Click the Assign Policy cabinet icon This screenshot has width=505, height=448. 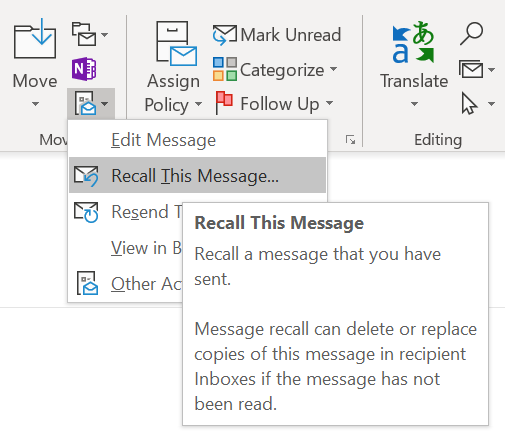click(x=176, y=43)
